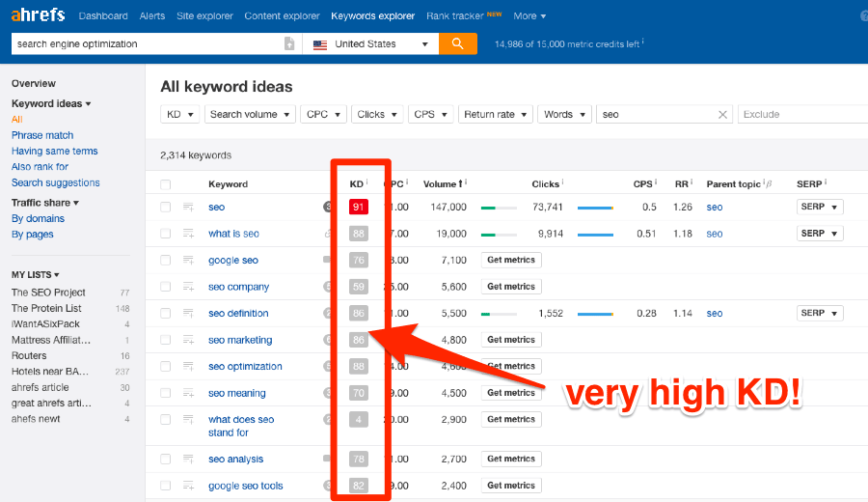
Task: Open the Words filter dropdown
Action: click(564, 114)
